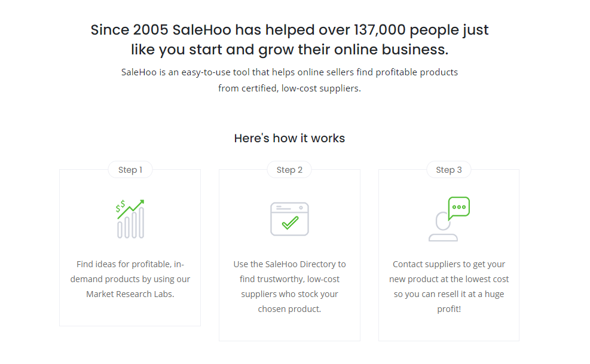Click the person with chat bubble icon
Viewport: 590px width, 364px height.
tap(449, 219)
